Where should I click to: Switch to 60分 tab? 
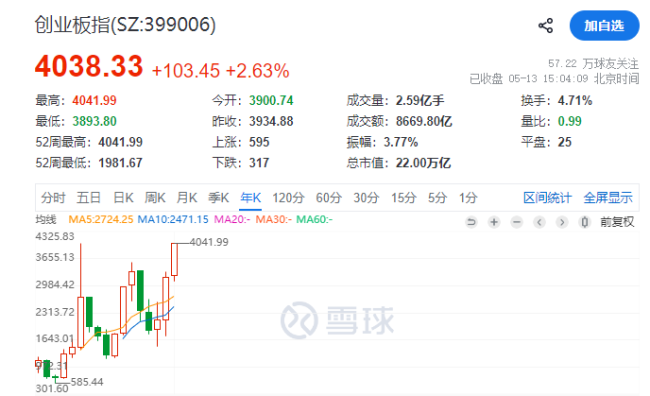pos(329,198)
